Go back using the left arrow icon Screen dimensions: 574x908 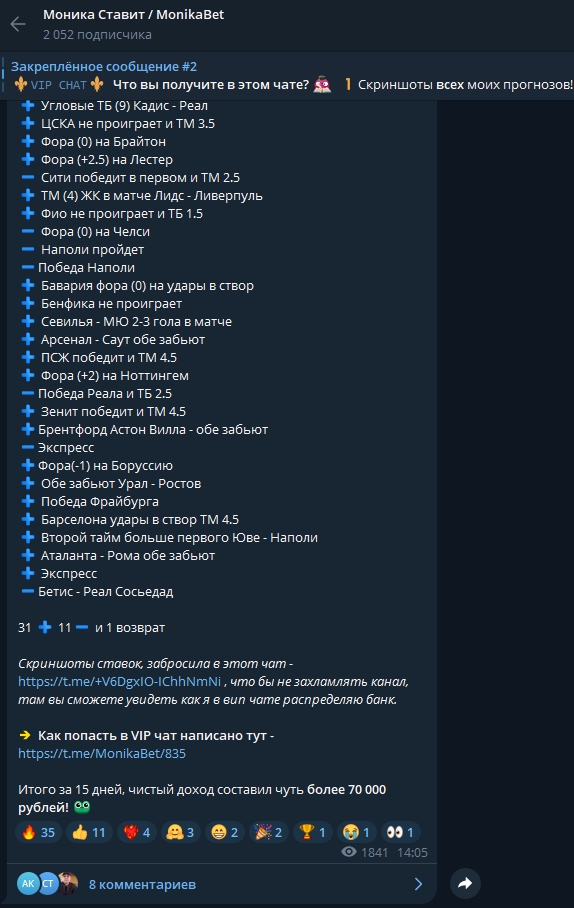click(x=18, y=24)
